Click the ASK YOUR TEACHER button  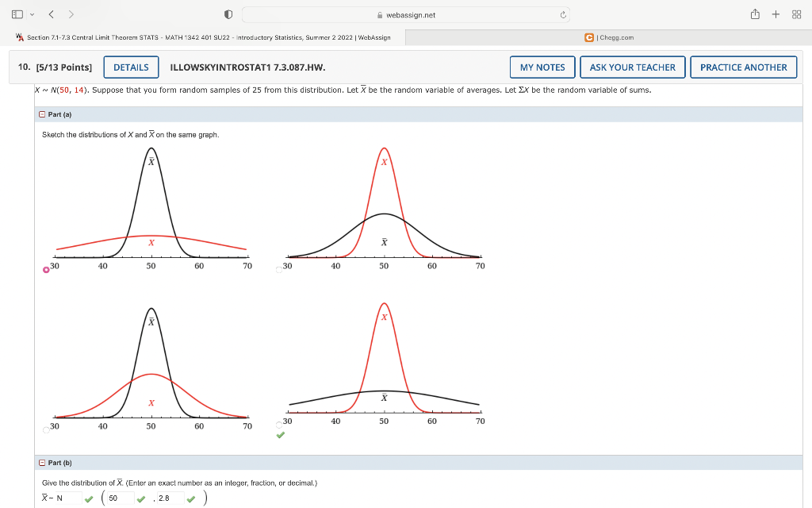(x=632, y=67)
